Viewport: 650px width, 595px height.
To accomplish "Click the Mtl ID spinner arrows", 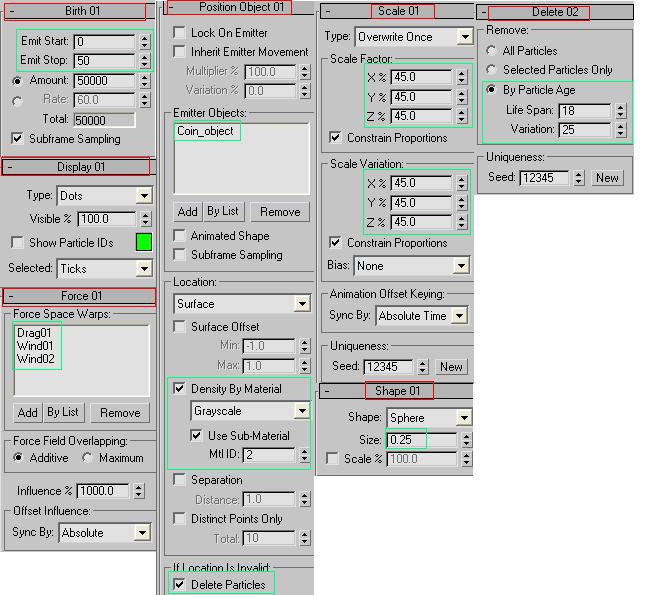I will coord(303,456).
